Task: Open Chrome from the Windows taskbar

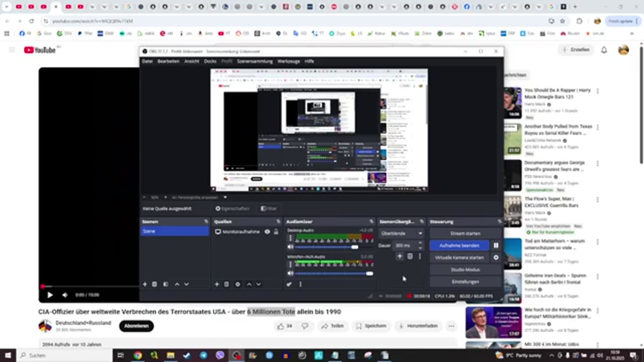Action: click(x=137, y=355)
